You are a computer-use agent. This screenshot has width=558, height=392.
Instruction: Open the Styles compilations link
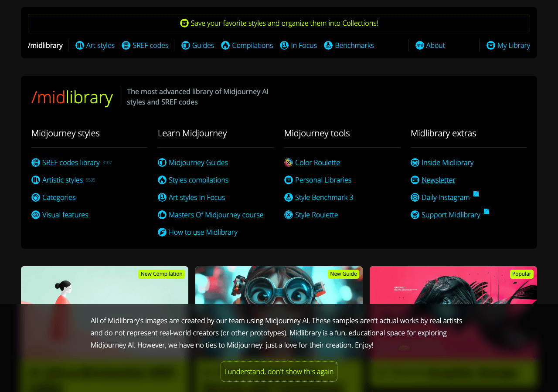(x=193, y=180)
